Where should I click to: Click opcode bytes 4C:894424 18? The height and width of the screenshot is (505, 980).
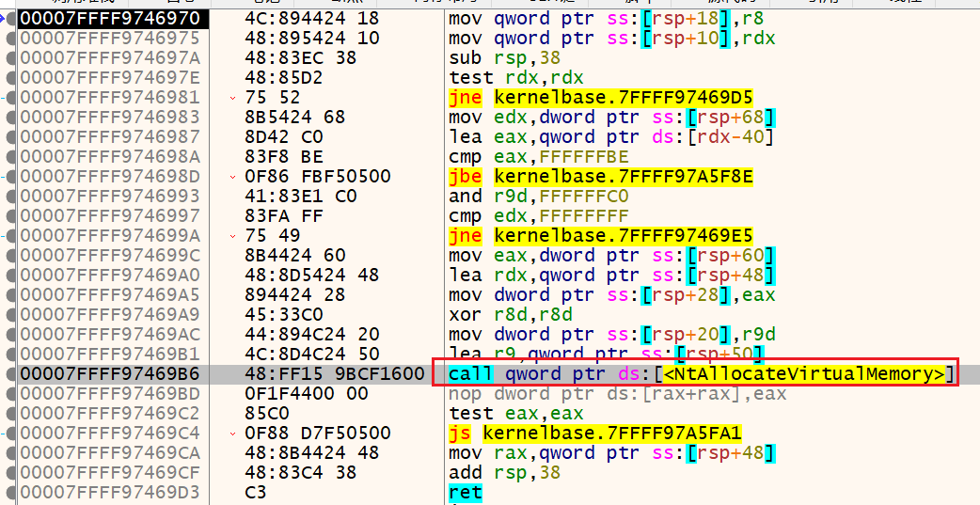coord(312,19)
